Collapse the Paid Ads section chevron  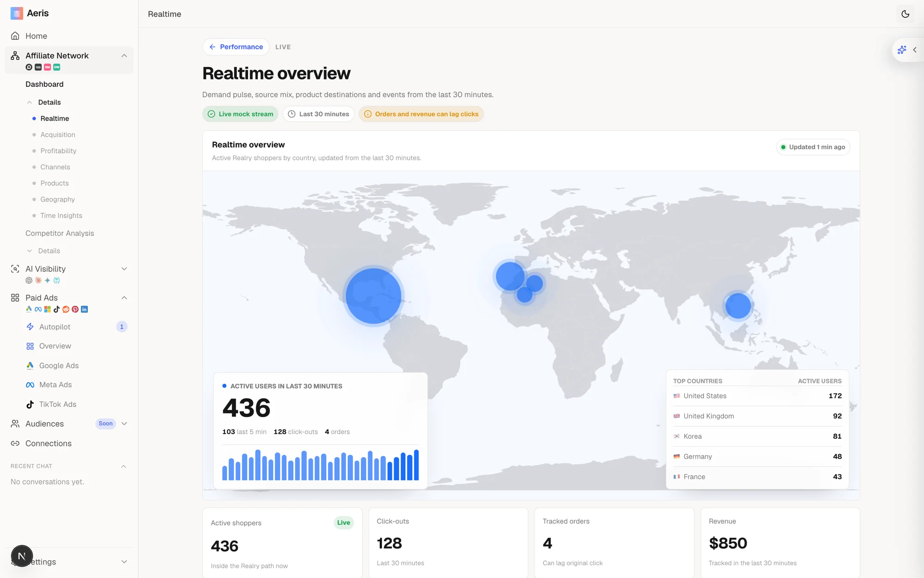pos(124,298)
